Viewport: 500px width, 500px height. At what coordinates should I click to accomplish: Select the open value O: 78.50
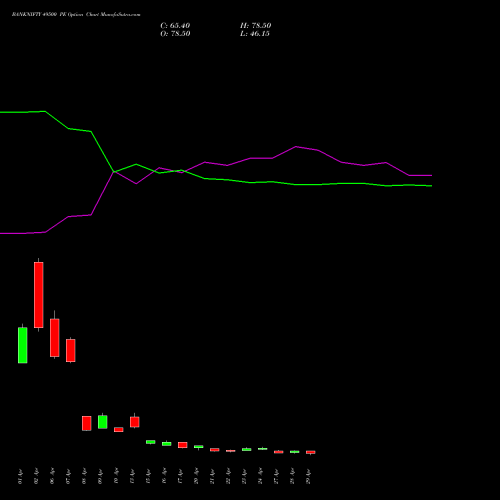[x=175, y=34]
